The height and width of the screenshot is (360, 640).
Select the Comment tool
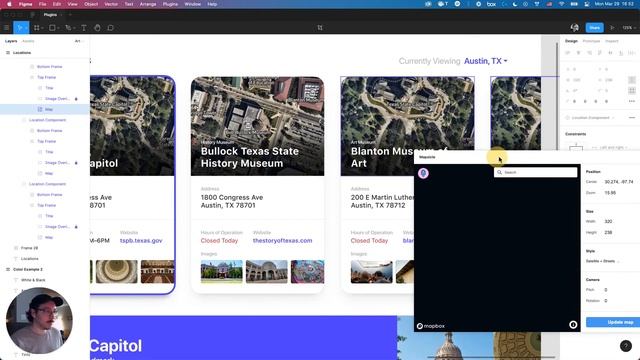(x=110, y=28)
